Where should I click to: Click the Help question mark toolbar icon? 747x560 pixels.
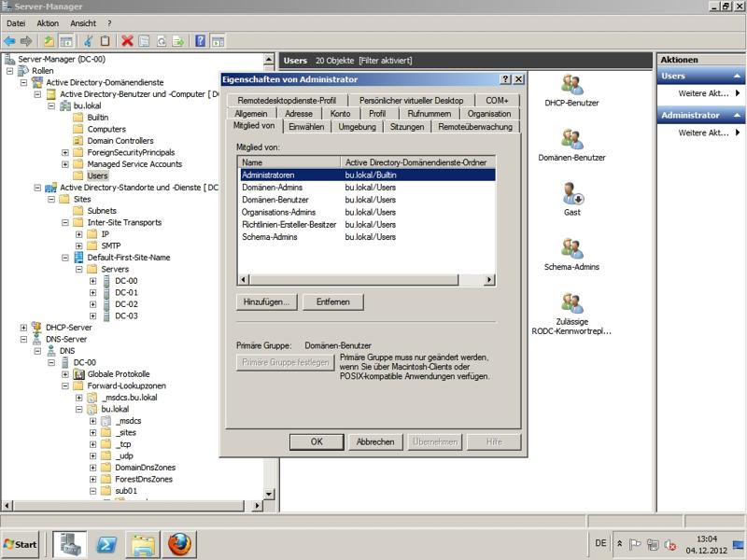[x=201, y=41]
